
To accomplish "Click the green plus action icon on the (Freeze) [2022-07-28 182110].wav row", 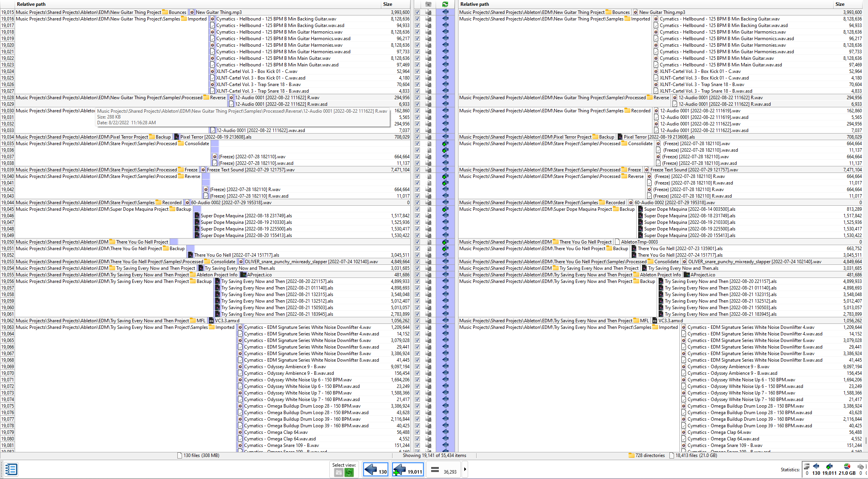I will coord(445,144).
